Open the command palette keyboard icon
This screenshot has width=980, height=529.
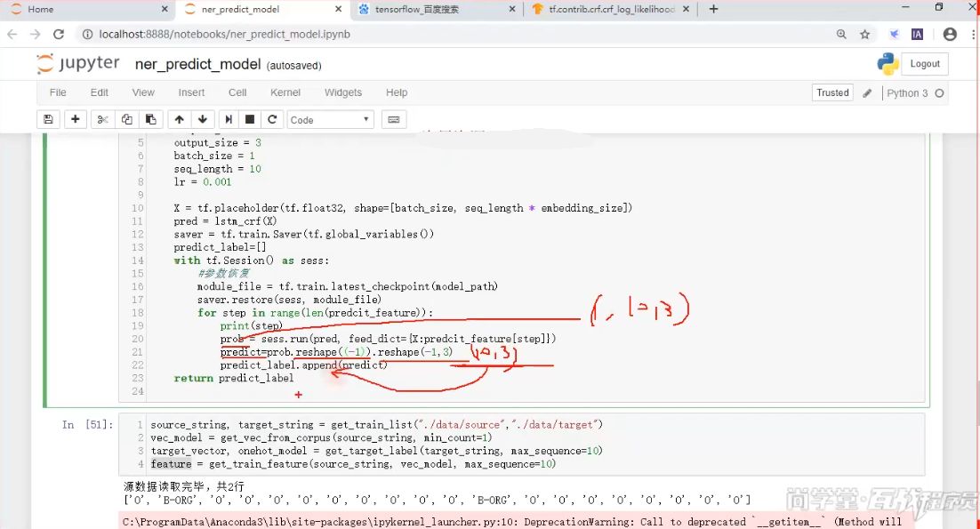point(394,119)
